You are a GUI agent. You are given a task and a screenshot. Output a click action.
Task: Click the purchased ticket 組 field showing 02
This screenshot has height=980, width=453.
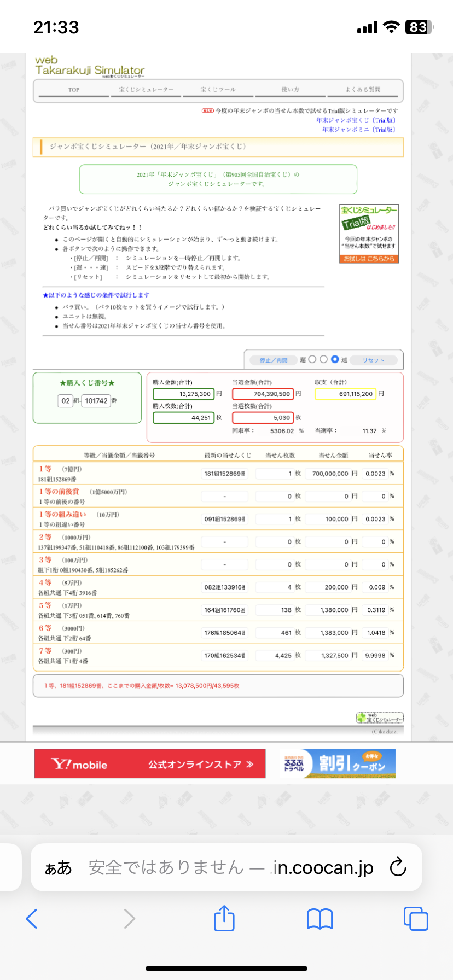[65, 401]
